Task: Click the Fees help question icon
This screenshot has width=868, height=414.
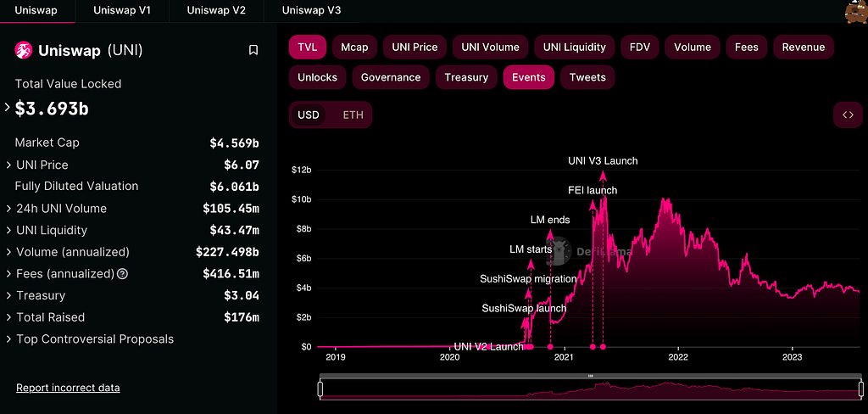Action: pyautogui.click(x=123, y=274)
